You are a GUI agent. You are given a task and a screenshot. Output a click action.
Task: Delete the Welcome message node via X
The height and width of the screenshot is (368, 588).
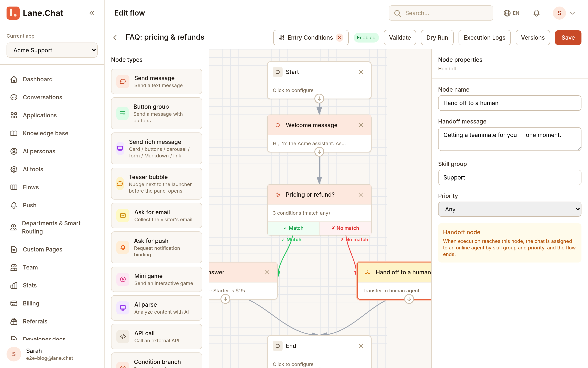pyautogui.click(x=361, y=125)
